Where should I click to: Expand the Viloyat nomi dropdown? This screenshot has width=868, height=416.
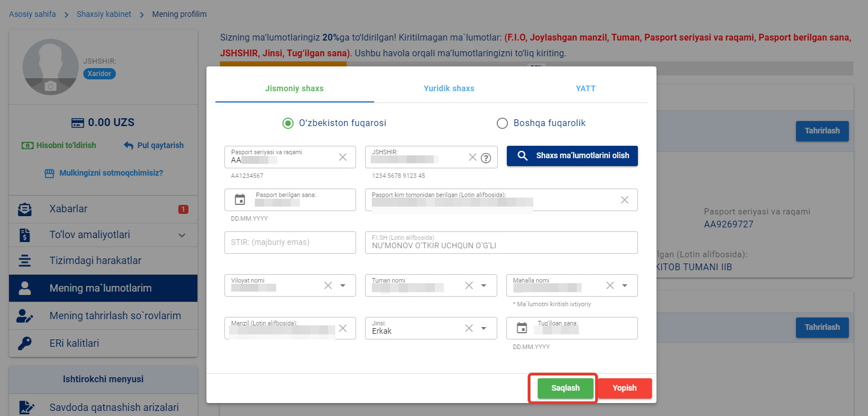[343, 285]
